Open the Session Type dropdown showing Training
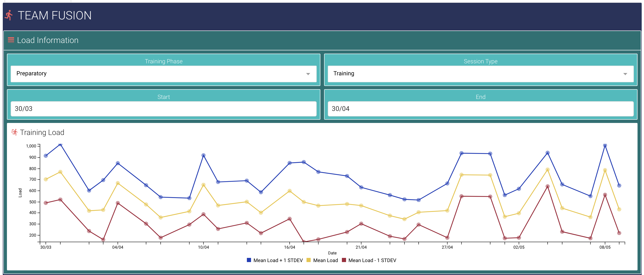This screenshot has width=644, height=275. click(x=481, y=74)
